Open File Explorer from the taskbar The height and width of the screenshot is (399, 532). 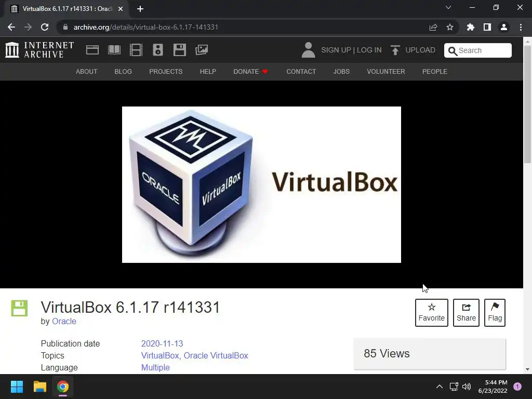pyautogui.click(x=39, y=387)
